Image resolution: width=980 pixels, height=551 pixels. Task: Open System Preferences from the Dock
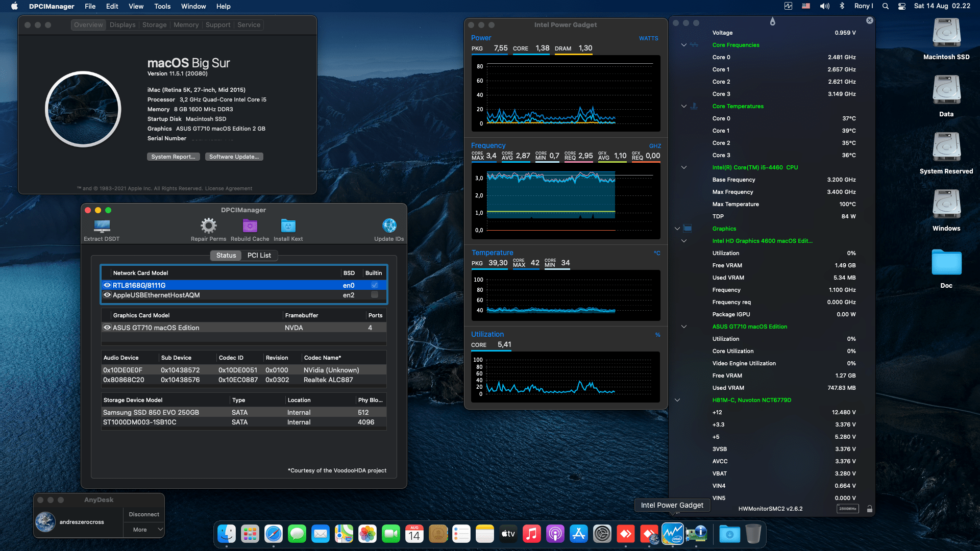[x=602, y=534]
